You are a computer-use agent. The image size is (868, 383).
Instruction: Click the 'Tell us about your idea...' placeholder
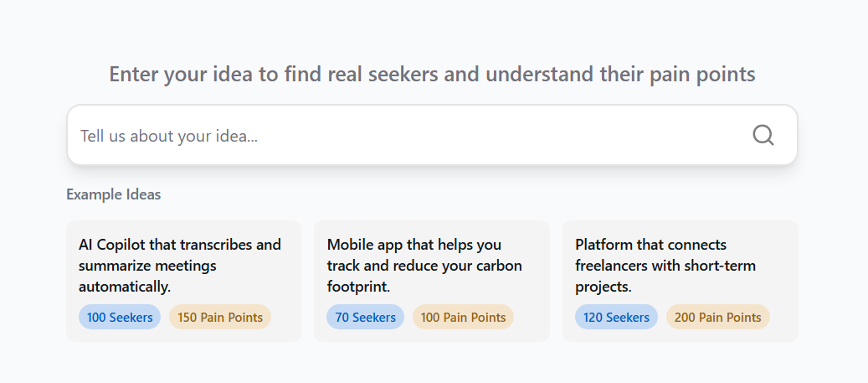tap(169, 136)
